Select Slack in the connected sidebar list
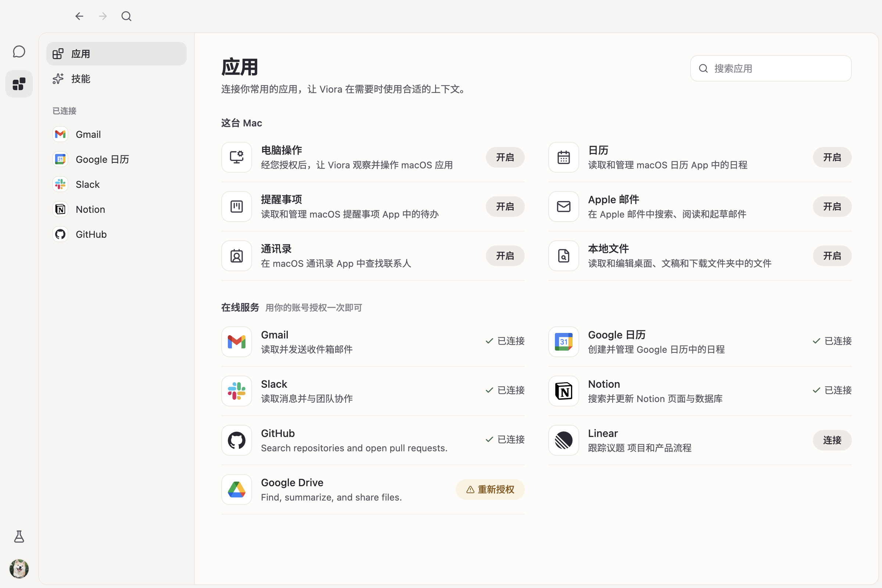The image size is (882, 588). 116,184
